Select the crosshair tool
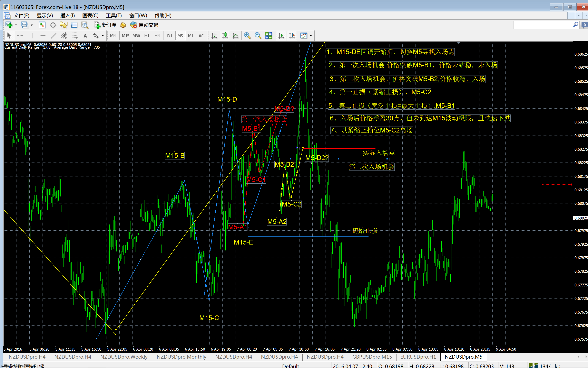This screenshot has height=368, width=588. click(x=20, y=36)
